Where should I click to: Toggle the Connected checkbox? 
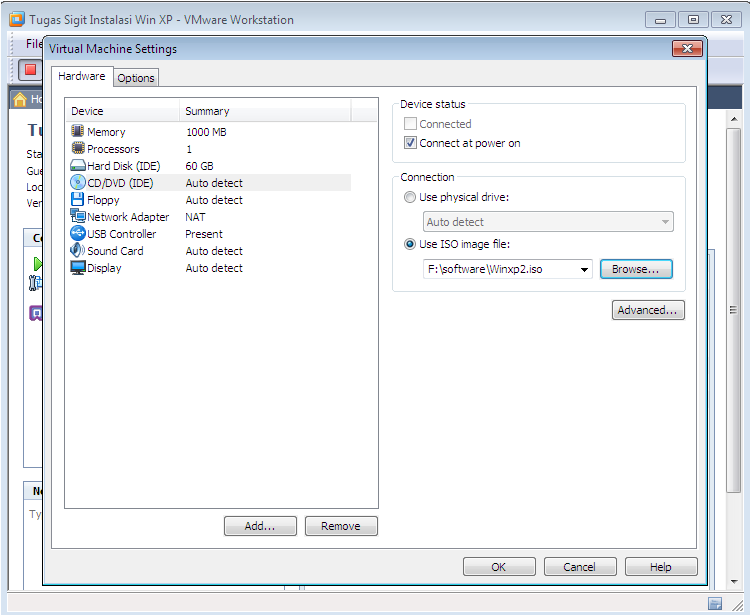(x=410, y=124)
